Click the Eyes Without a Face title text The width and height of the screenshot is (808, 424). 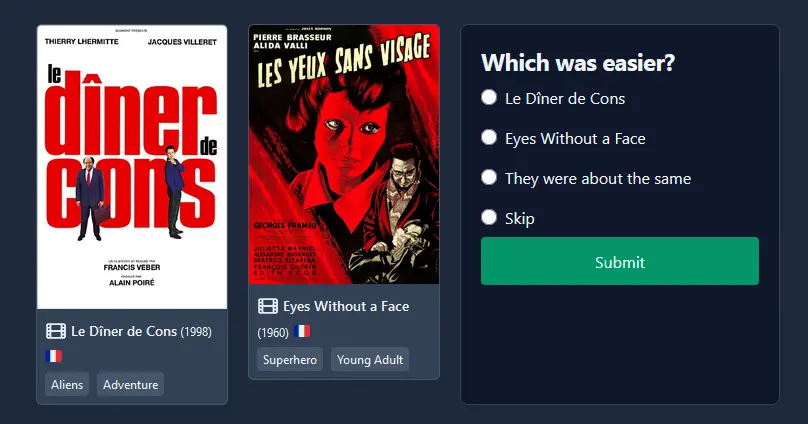346,306
